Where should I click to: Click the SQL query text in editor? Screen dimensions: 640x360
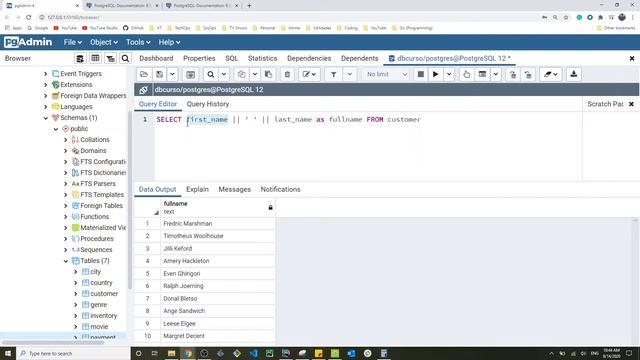coord(288,120)
